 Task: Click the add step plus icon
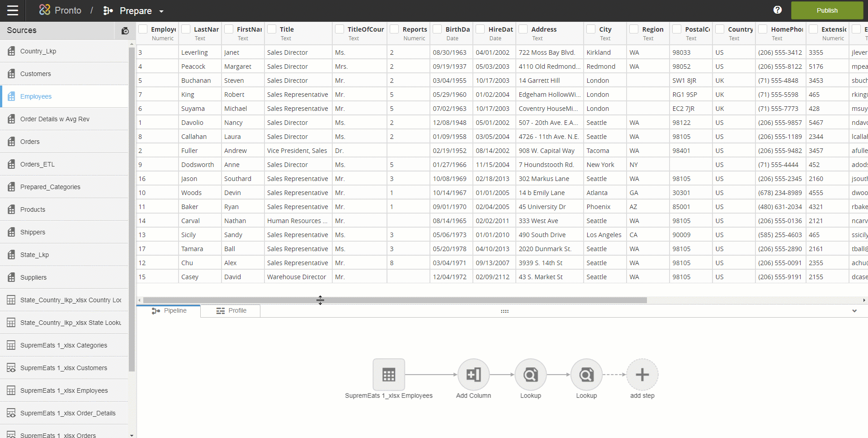(642, 375)
